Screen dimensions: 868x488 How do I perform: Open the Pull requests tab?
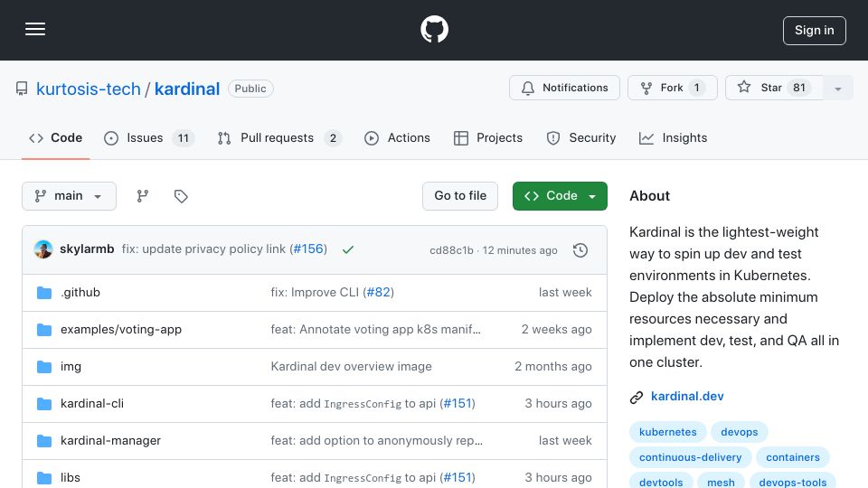[279, 137]
